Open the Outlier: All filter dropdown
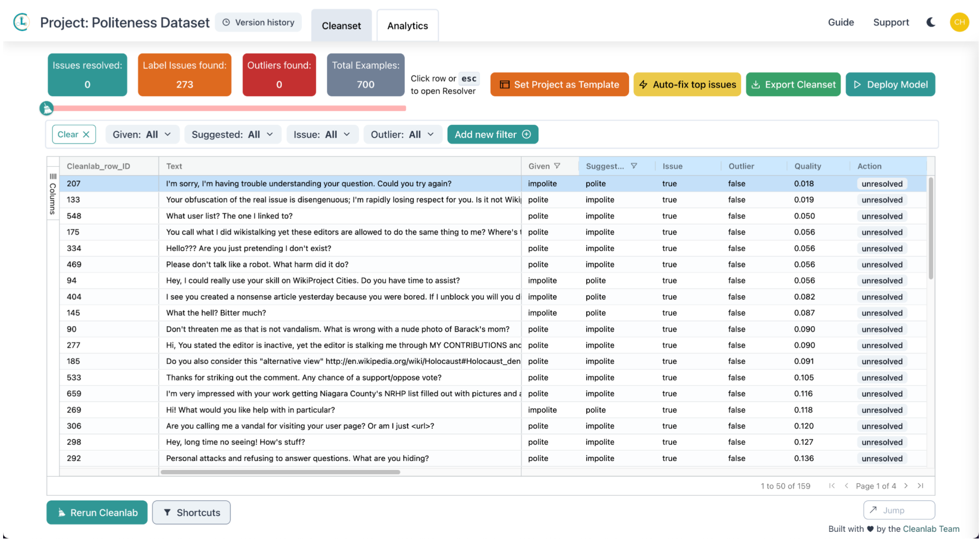980x544 pixels. (x=403, y=134)
